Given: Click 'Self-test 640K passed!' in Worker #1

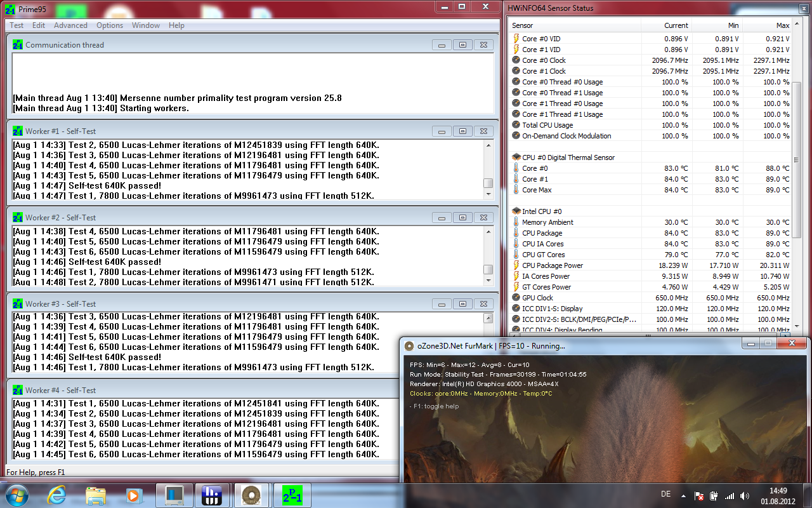Looking at the screenshot, I should tap(115, 185).
